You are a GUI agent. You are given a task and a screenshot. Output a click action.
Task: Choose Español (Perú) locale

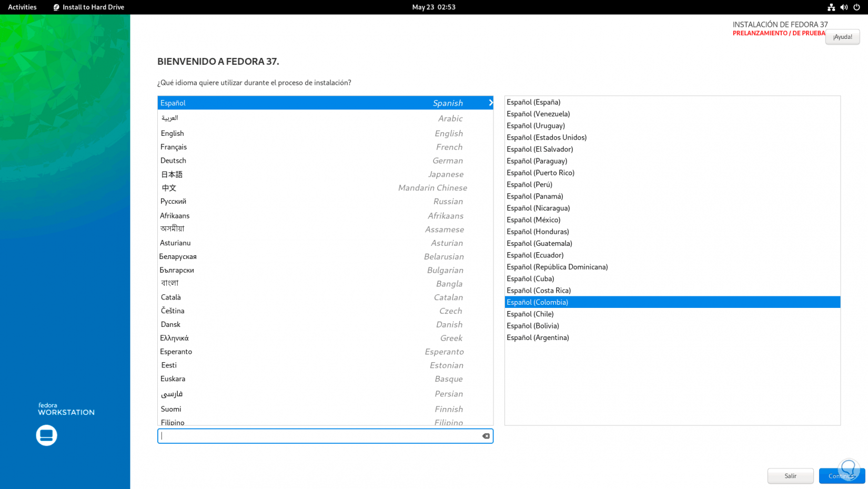pos(672,185)
